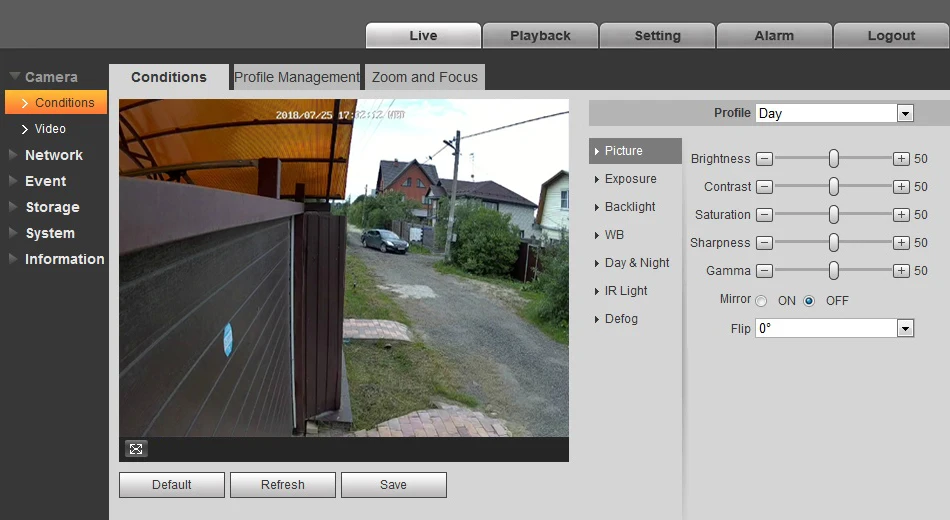Click the Default button

pyautogui.click(x=172, y=485)
